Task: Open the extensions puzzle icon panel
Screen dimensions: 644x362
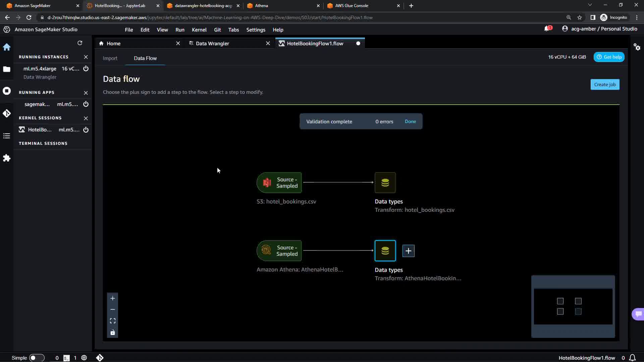Action: tap(7, 158)
